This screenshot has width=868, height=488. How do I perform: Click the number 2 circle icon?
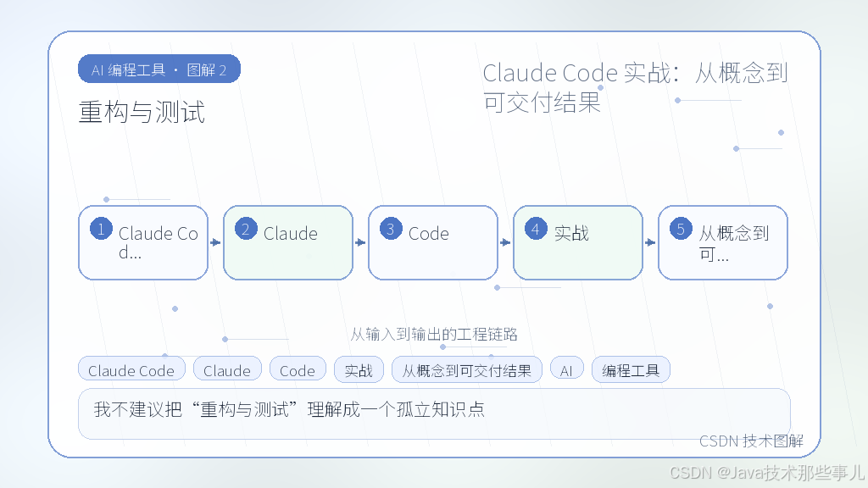coord(247,229)
